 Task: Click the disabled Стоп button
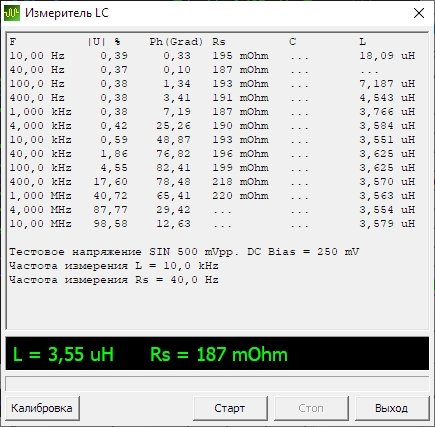coord(311,408)
